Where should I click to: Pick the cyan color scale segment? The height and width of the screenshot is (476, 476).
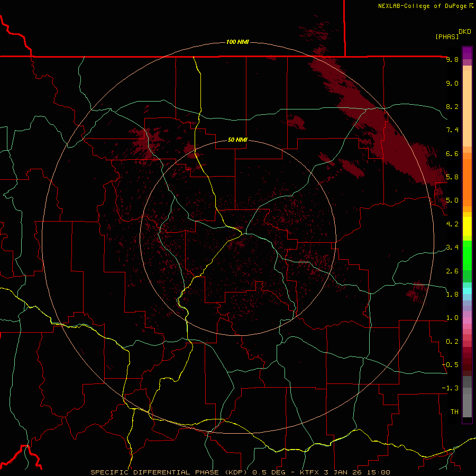(467, 291)
